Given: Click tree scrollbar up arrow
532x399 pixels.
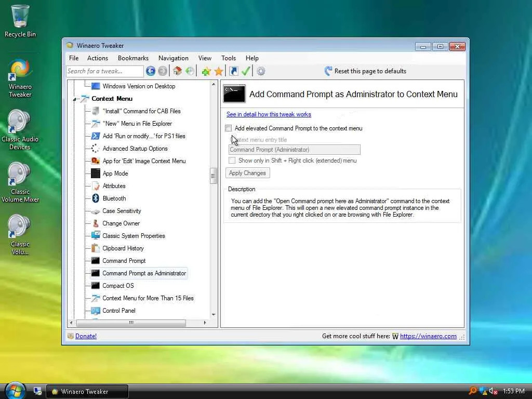Looking at the screenshot, I should [x=214, y=84].
